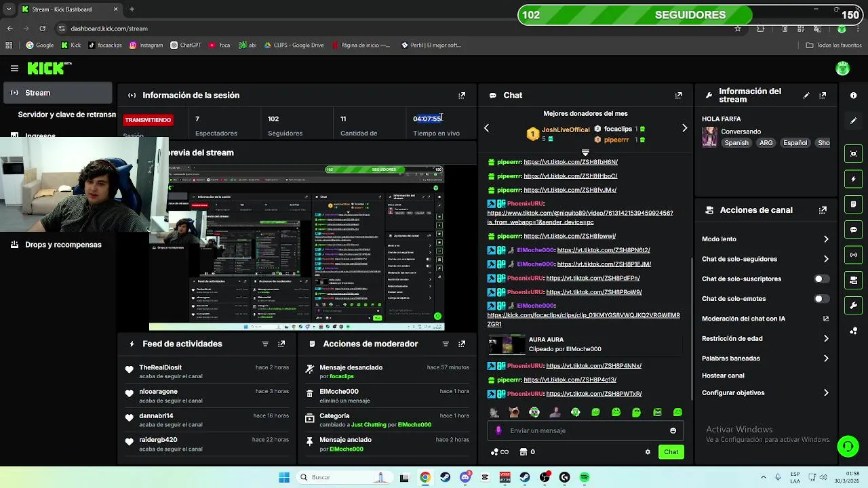The width and height of the screenshot is (868, 488).
Task: Toggle the document moderator actions icon in sidebar
Action: [x=853, y=204]
